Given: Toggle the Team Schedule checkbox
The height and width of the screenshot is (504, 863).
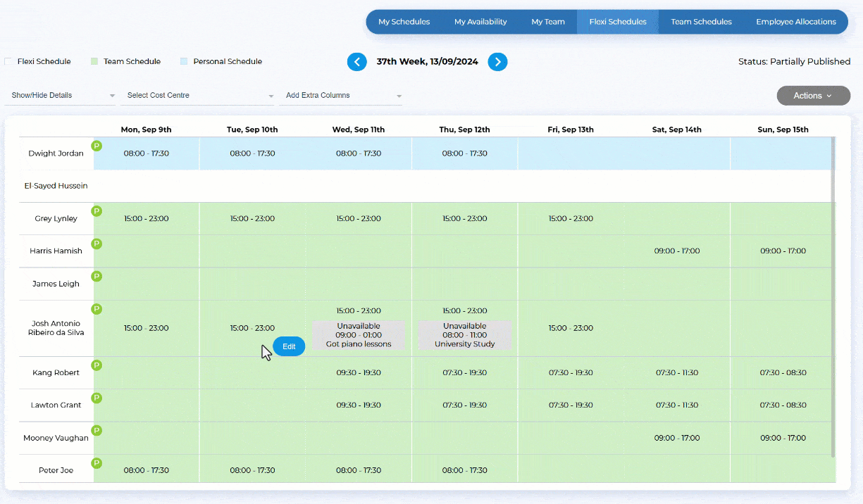Looking at the screenshot, I should coord(94,62).
